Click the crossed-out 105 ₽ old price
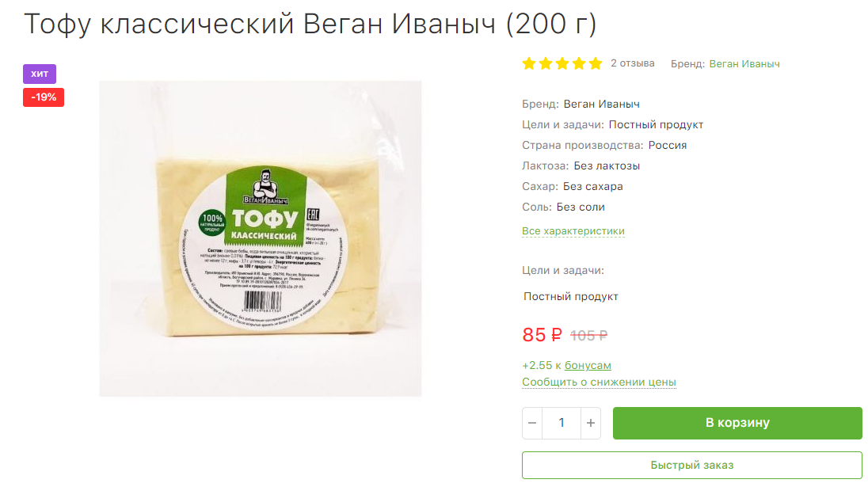The image size is (868, 487). coord(588,336)
